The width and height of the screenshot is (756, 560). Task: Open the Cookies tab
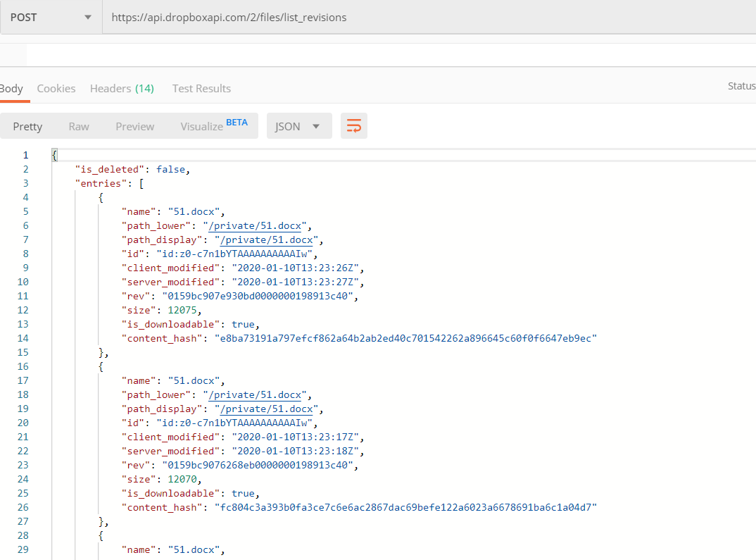pos(56,88)
